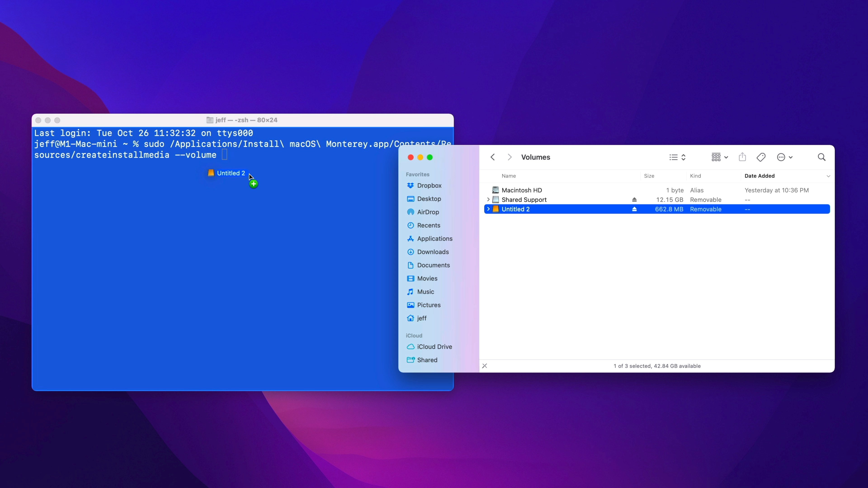This screenshot has height=488, width=868.
Task: Click the Share toolbar icon
Action: [742, 157]
